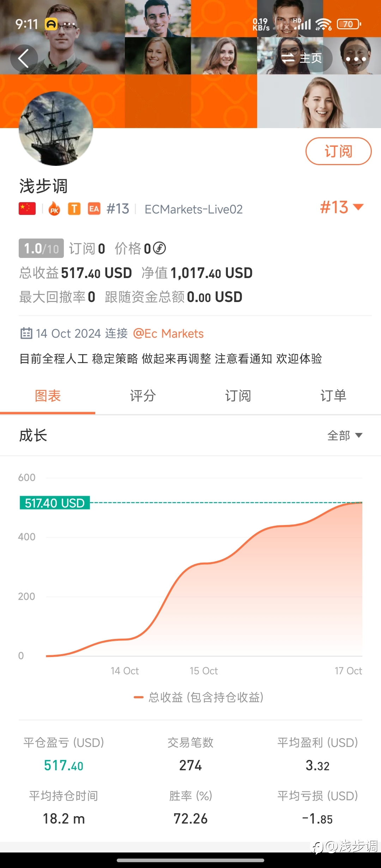Tap the price coin currency icon
This screenshot has width=381, height=868.
click(159, 248)
